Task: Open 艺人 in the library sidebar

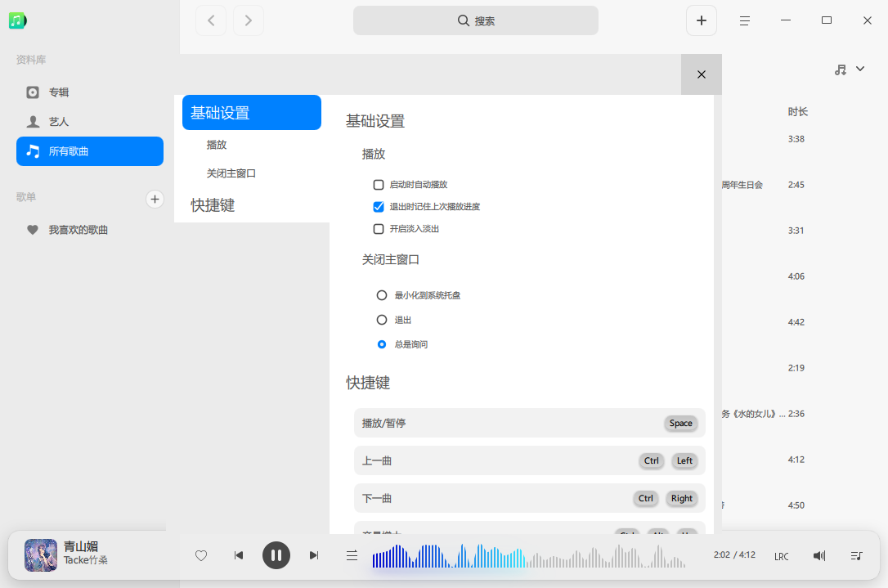Action: coord(90,122)
